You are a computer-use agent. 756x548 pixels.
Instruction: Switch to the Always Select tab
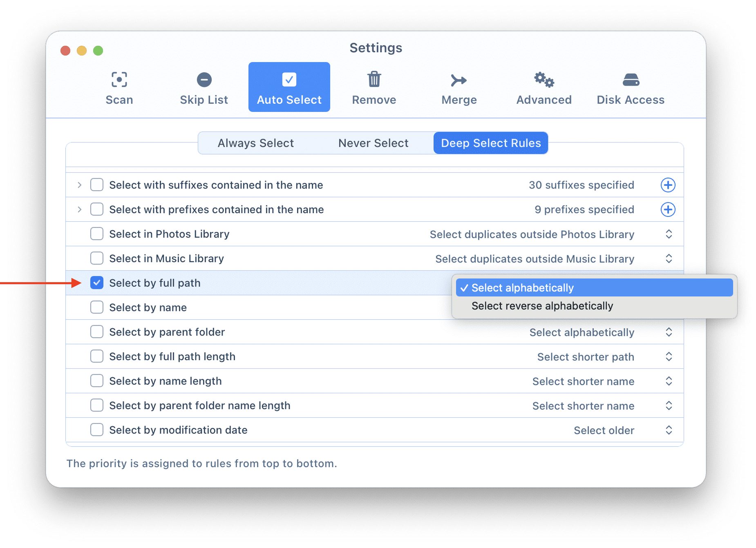pyautogui.click(x=255, y=143)
